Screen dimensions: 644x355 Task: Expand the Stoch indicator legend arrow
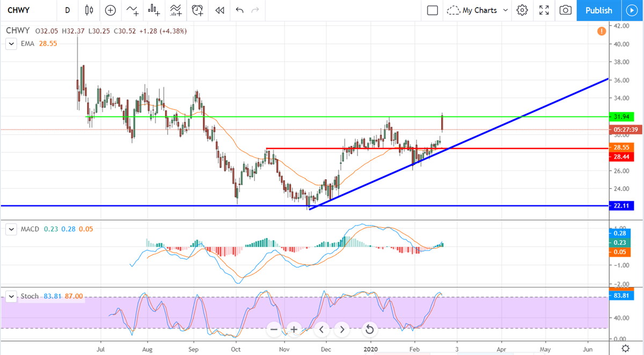(11, 297)
